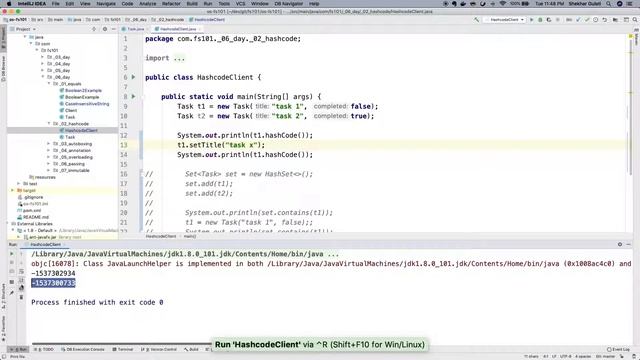Expand the collapsed import ... fold
Image resolution: width=640 pixels, height=360 pixels.
point(179,58)
